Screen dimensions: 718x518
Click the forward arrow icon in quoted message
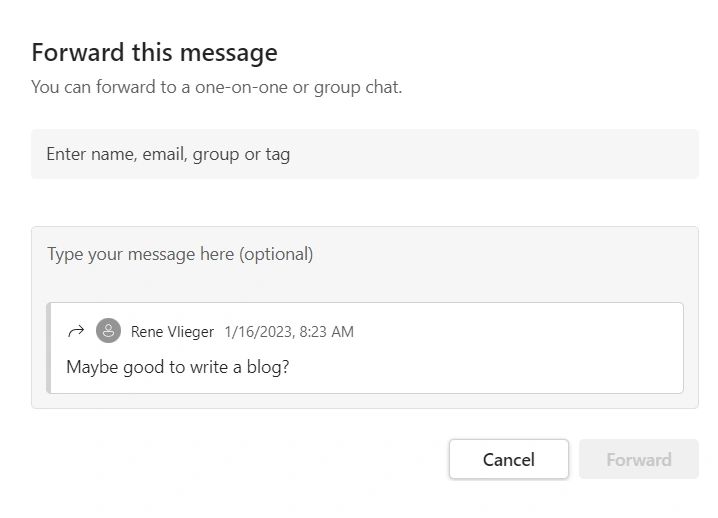(x=75, y=331)
